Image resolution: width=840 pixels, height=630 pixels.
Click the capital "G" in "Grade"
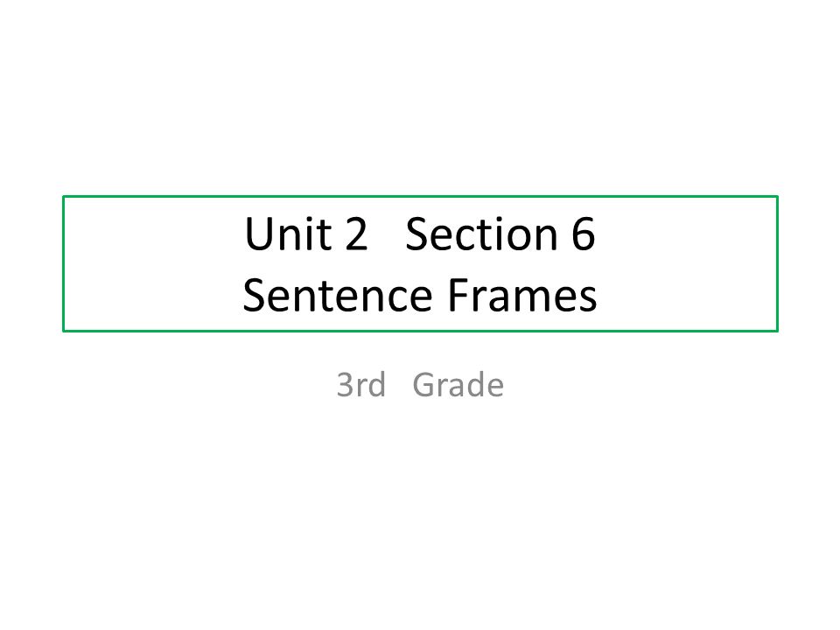(x=424, y=385)
